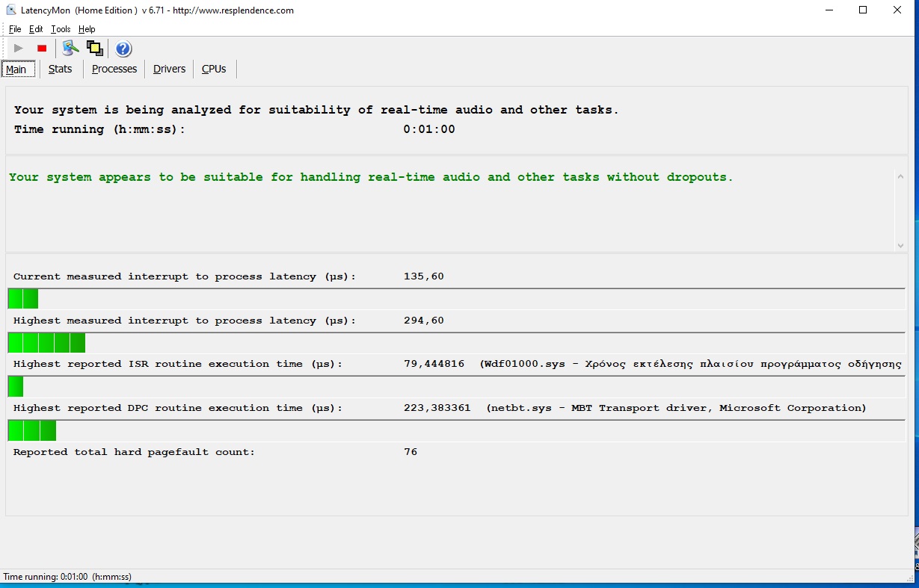Switch to the Main tab
The height and width of the screenshot is (588, 919).
pyautogui.click(x=16, y=69)
